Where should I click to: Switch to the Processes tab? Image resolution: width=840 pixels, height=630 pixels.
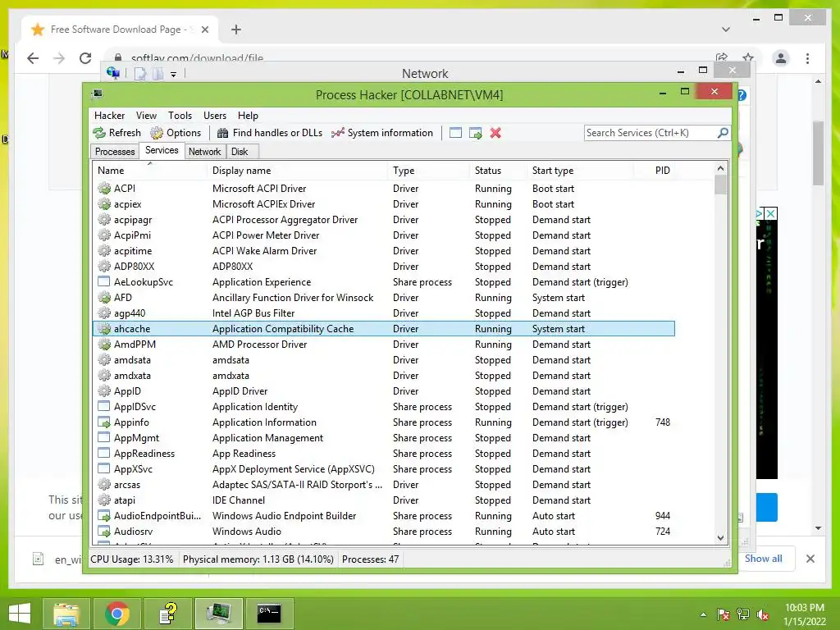[115, 152]
